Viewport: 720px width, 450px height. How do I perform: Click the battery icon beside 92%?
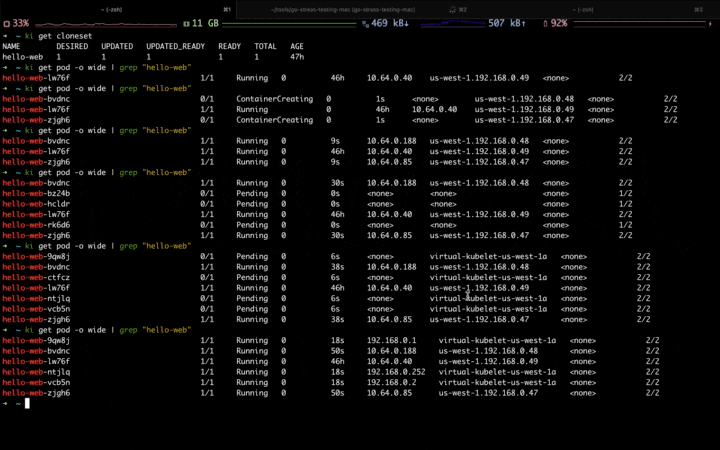[x=546, y=23]
